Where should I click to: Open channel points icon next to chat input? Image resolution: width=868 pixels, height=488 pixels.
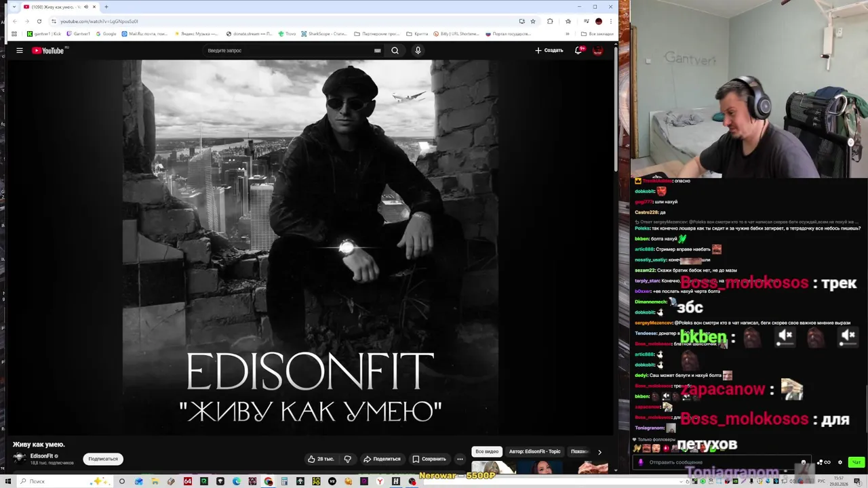coord(824,462)
